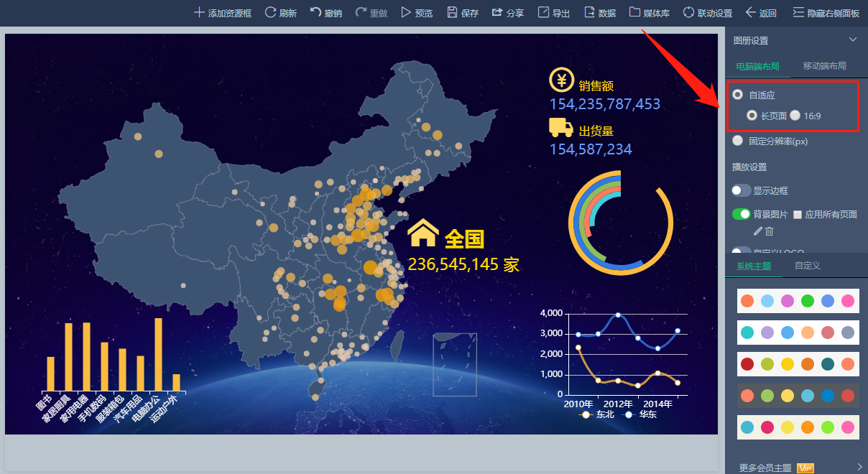Click the pencil icon to edit background image
The width and height of the screenshot is (868, 474).
757,231
